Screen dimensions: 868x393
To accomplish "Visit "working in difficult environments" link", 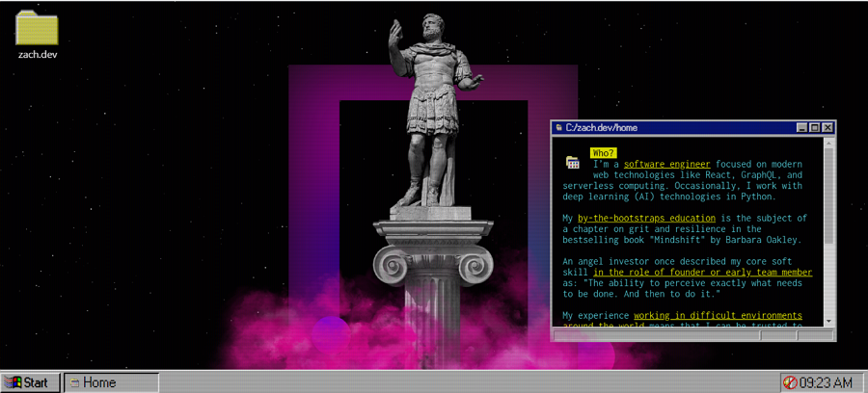I will coord(718,315).
